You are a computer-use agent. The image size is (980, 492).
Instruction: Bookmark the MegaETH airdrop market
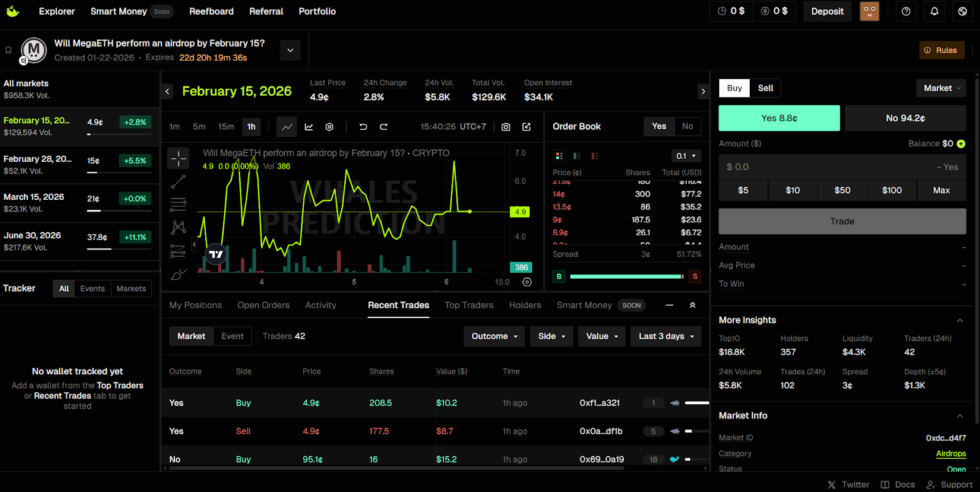[9, 50]
